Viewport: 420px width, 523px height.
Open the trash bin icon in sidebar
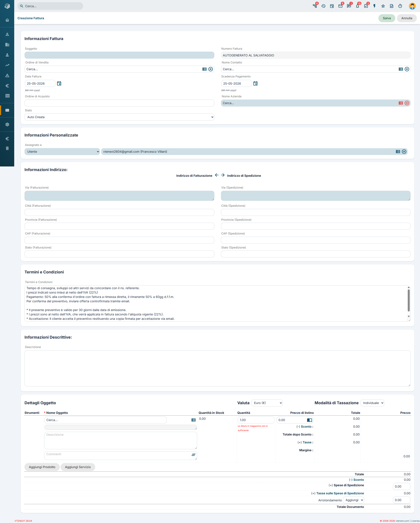click(7, 149)
